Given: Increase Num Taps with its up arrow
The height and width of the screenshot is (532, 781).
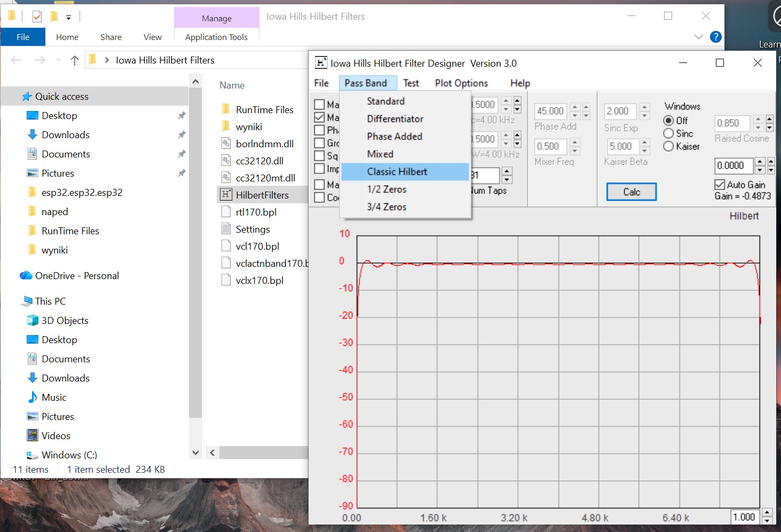Looking at the screenshot, I should 507,171.
